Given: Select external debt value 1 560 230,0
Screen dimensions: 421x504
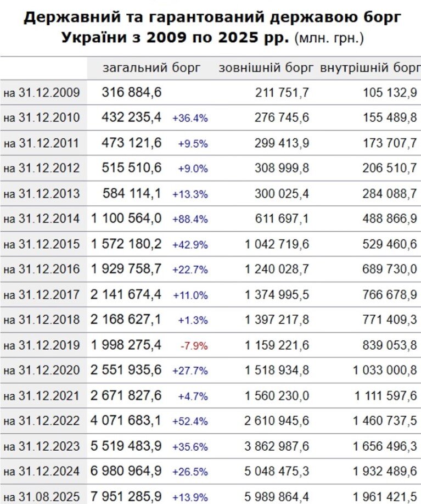Looking at the screenshot, I should point(277,396).
